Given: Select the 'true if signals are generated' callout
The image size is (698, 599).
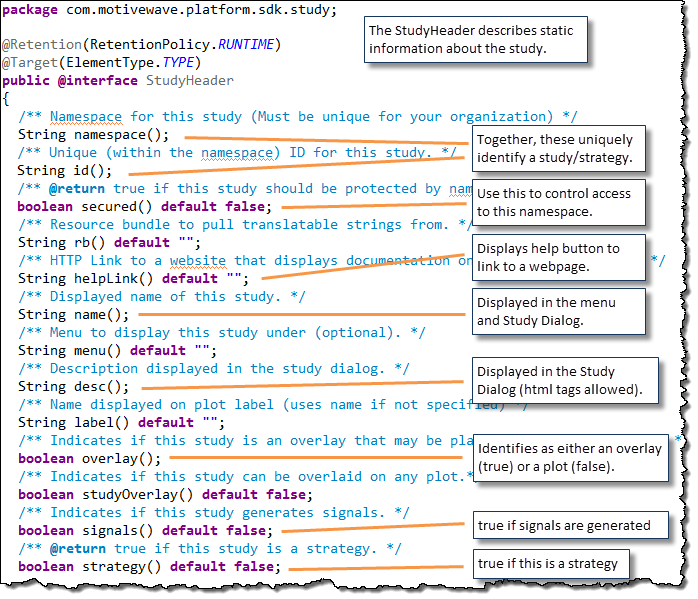Looking at the screenshot, I should pos(563,525).
